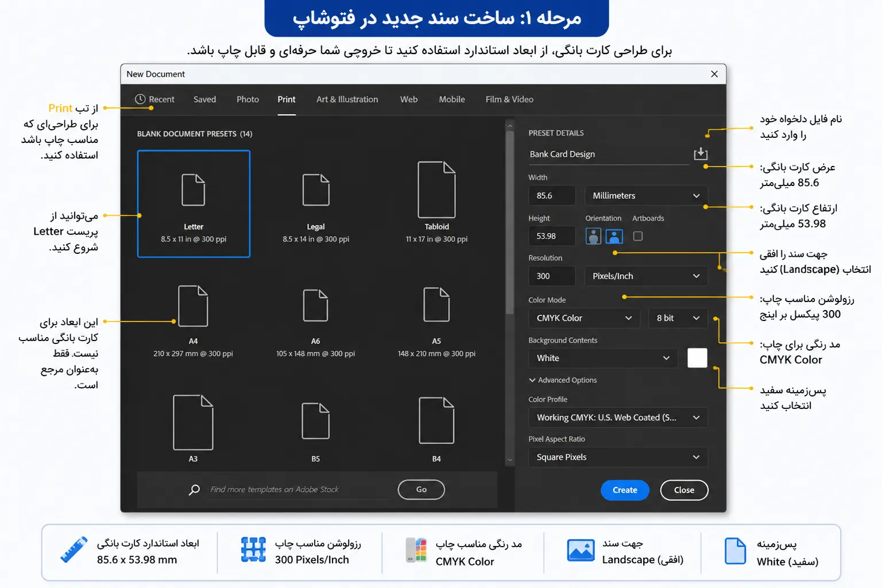The image size is (882, 588).
Task: Switch to the Art & Illustration tab
Action: click(x=347, y=99)
